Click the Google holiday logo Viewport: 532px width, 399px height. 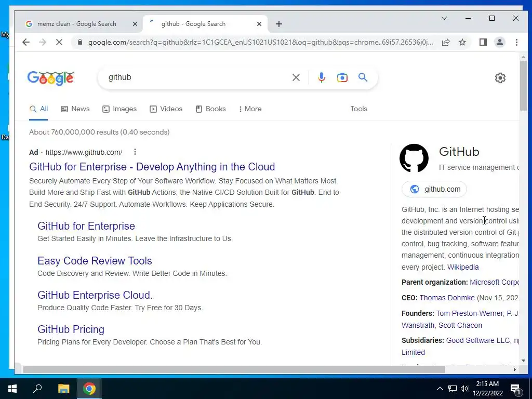tap(51, 78)
